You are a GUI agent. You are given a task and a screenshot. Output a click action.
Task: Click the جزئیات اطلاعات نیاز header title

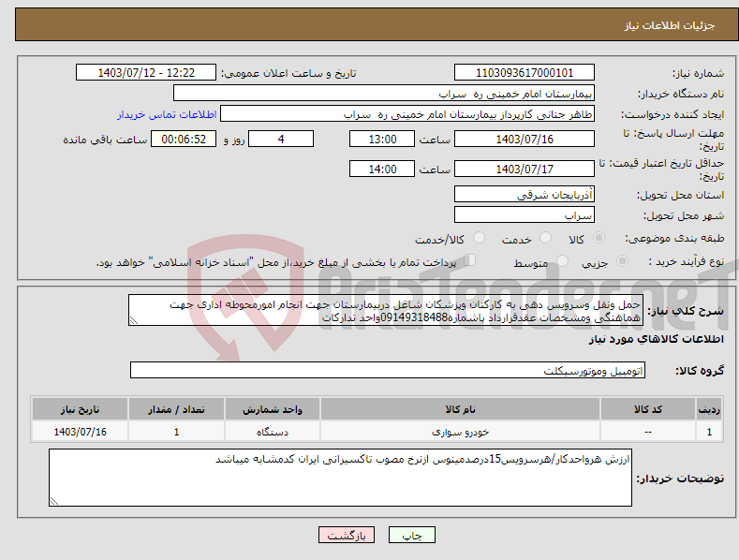point(670,25)
